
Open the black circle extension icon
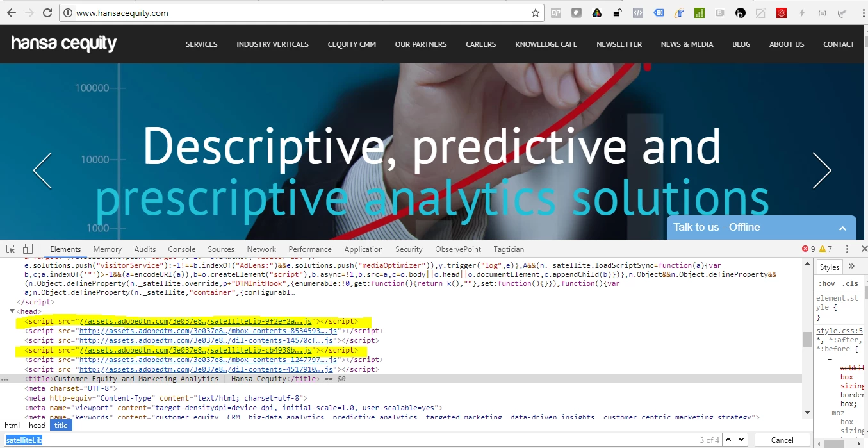tap(741, 13)
